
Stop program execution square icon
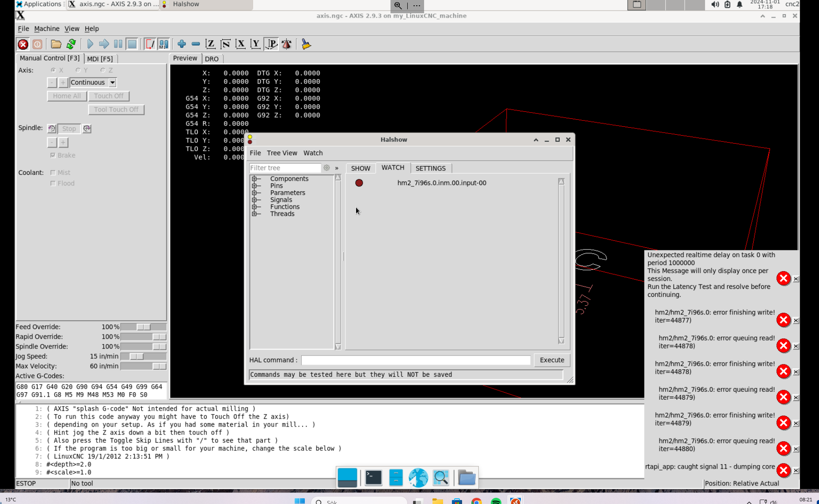132,44
